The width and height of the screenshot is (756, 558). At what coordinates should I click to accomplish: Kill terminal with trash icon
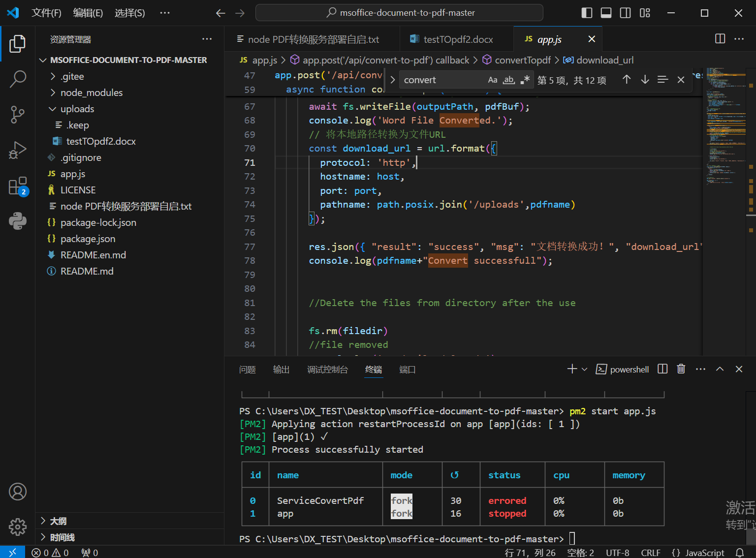pos(681,369)
